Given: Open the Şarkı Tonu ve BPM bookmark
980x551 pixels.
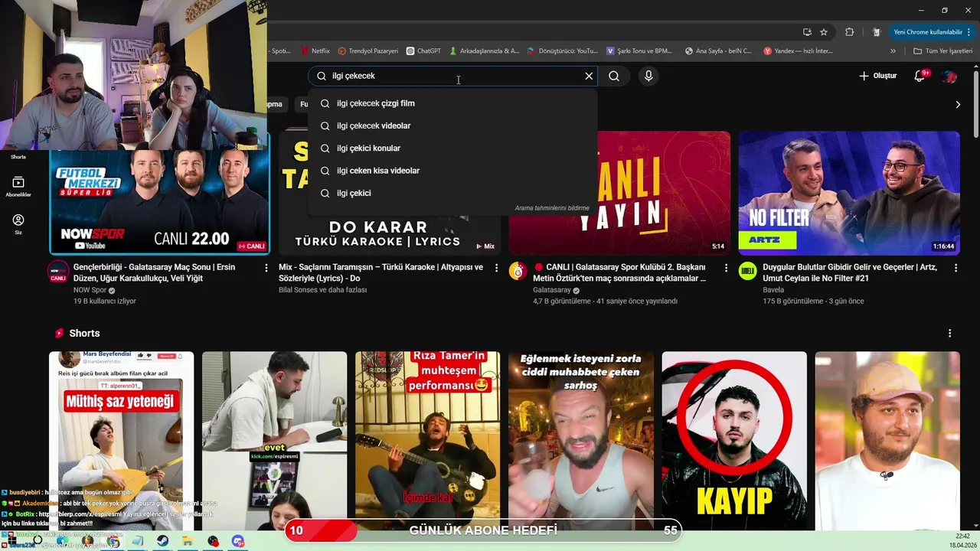Looking at the screenshot, I should point(639,51).
